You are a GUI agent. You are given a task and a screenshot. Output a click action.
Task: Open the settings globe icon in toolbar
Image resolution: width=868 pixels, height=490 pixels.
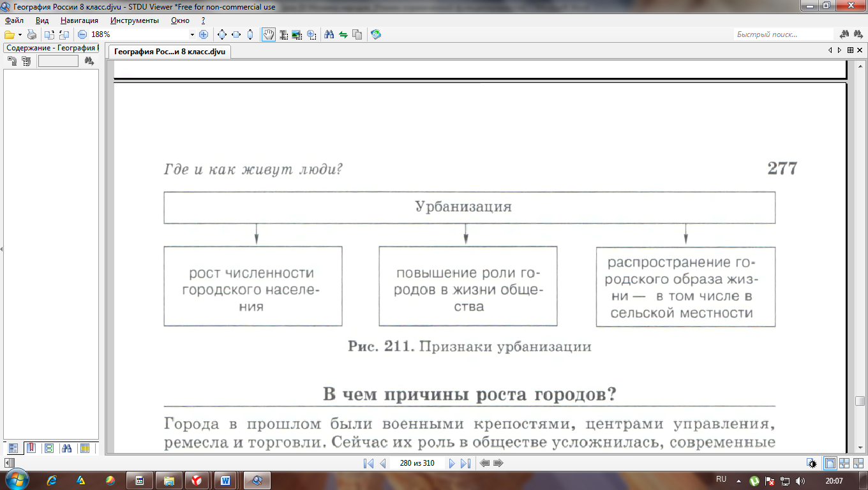tap(376, 34)
